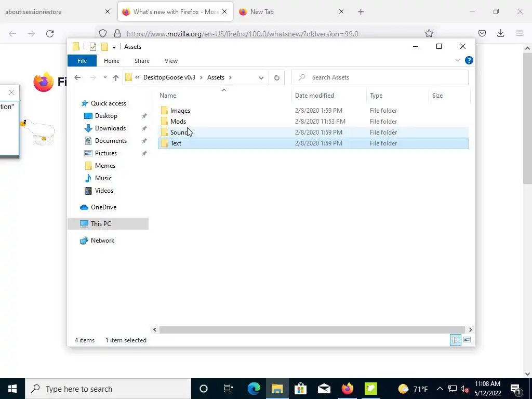Viewport: 532px width, 399px height.
Task: Open the Images folder
Action: click(x=180, y=111)
